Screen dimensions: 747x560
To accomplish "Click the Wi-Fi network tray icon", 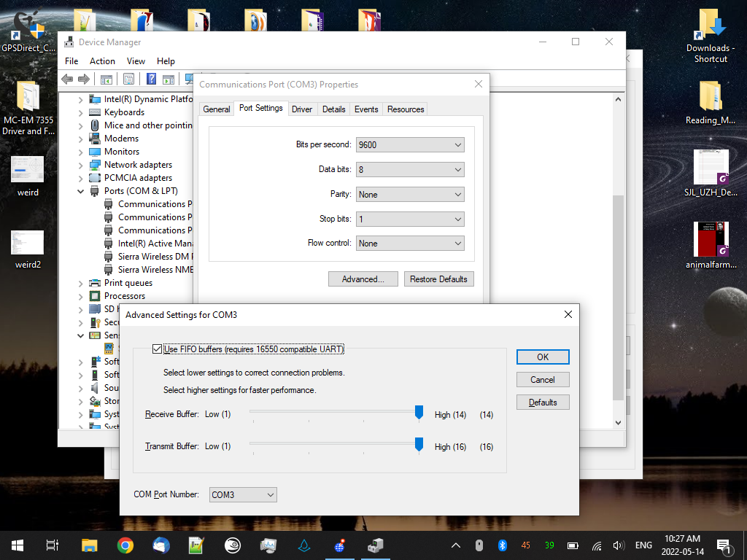I will pyautogui.click(x=597, y=545).
